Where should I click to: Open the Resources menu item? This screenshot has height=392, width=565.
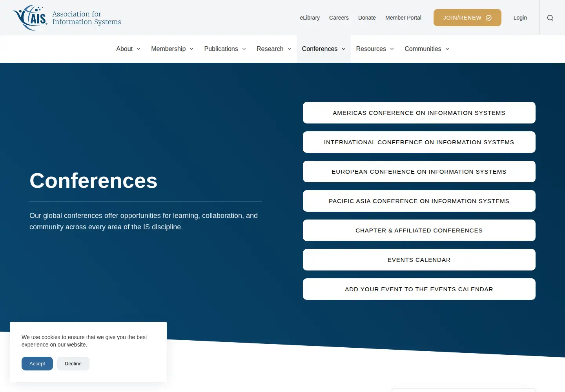(371, 49)
